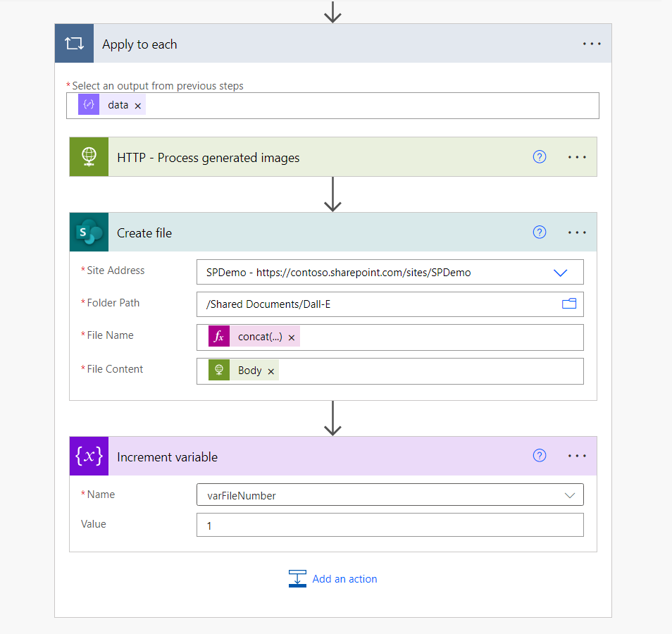Screen dimensions: 672x634
Task: Click the HTTP globe action icon
Action: 89,157
